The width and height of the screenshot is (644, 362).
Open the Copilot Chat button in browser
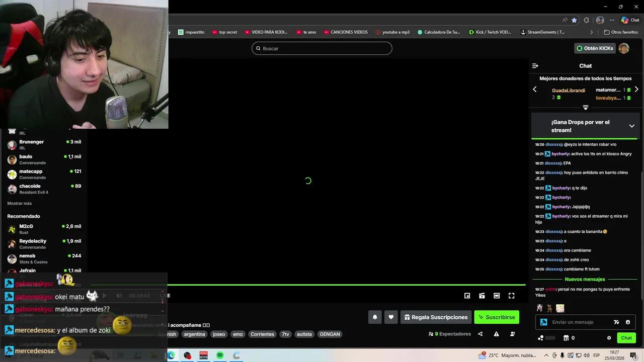click(630, 20)
